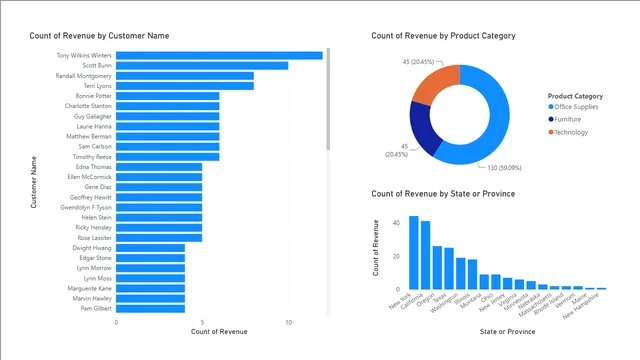Click the 130 (59.09%) data label
The image size is (640, 360).
pyautogui.click(x=504, y=168)
